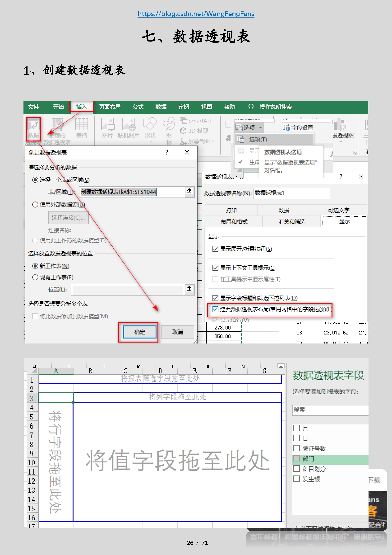Toggle 显示上下文工具提示 checkbox
Image resolution: width=392 pixels, height=555 pixels.
(215, 268)
